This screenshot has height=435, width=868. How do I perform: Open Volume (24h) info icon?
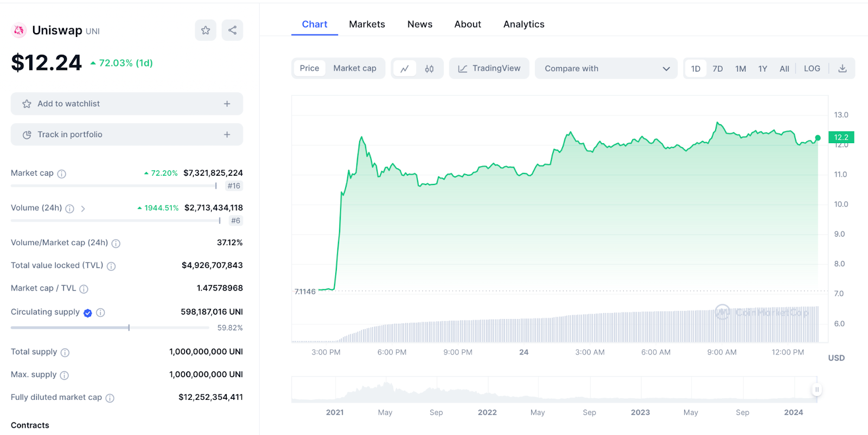pyautogui.click(x=70, y=208)
